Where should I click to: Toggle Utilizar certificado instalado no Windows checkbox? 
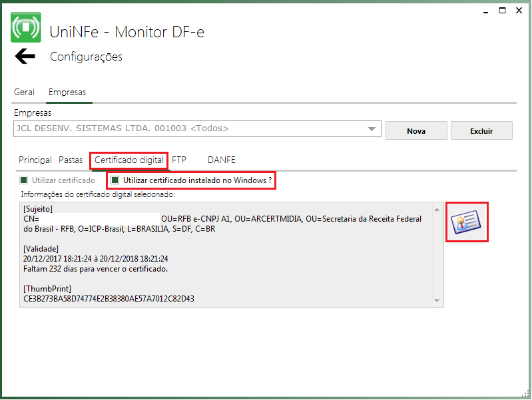[115, 180]
